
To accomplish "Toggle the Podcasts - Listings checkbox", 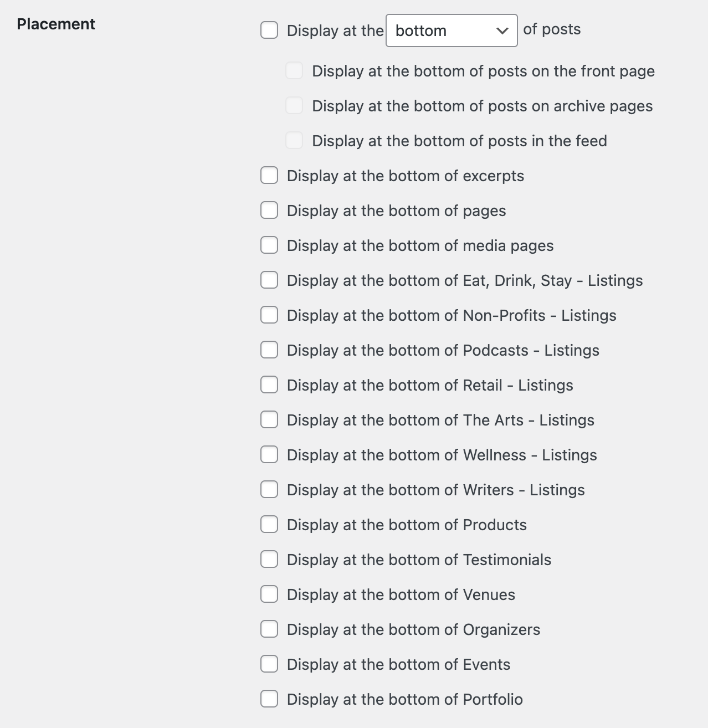I will pos(269,350).
